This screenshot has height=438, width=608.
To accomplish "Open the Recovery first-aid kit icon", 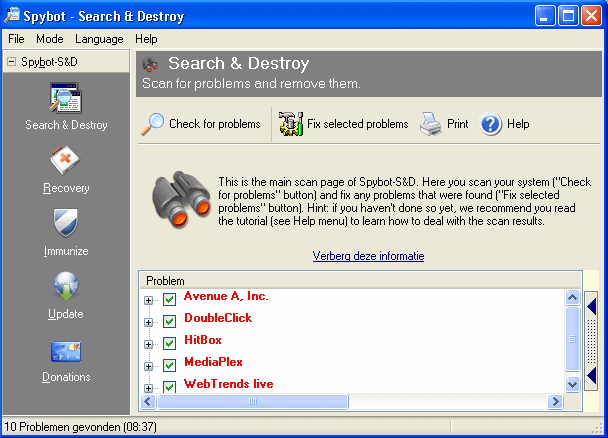I will coord(65,160).
